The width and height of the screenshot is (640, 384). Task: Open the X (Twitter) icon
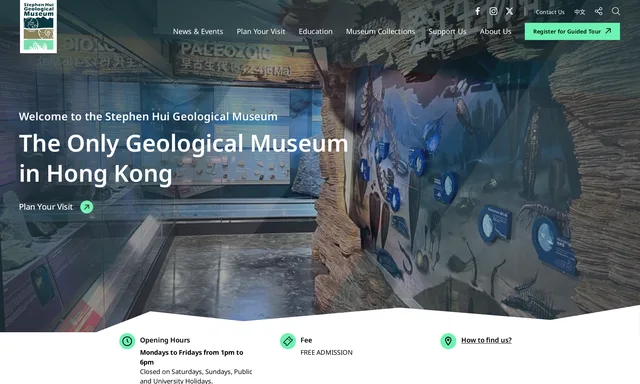509,11
